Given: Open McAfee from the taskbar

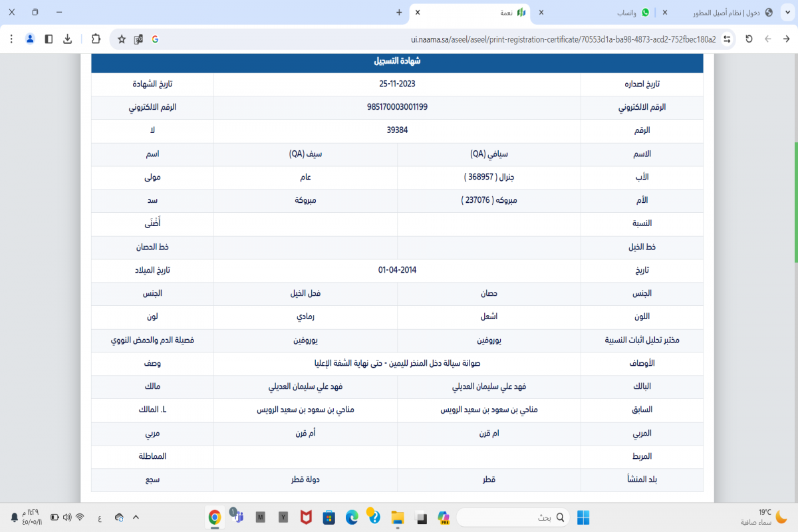Looking at the screenshot, I should click(305, 517).
